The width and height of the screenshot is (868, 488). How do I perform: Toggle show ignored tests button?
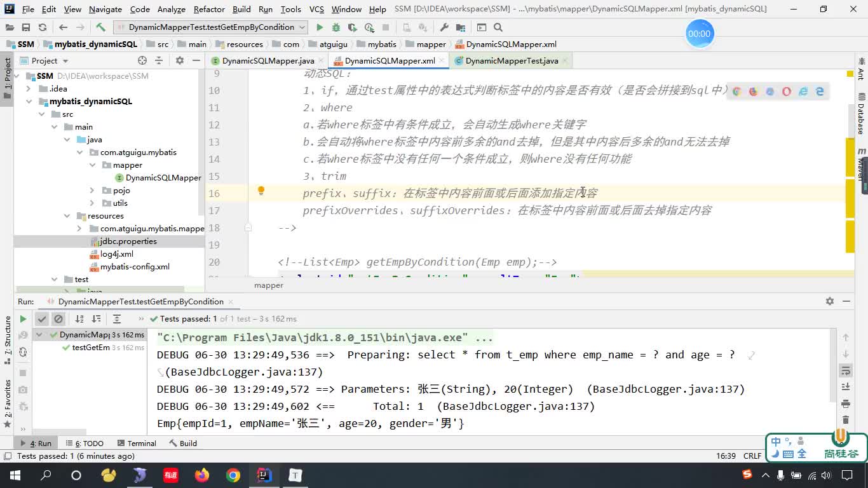pyautogui.click(x=58, y=319)
